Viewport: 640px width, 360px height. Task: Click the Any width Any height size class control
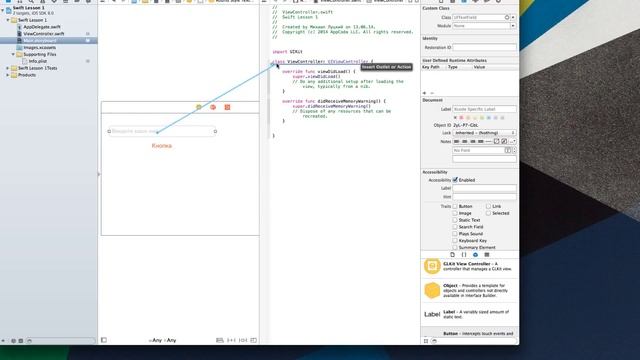point(163,340)
